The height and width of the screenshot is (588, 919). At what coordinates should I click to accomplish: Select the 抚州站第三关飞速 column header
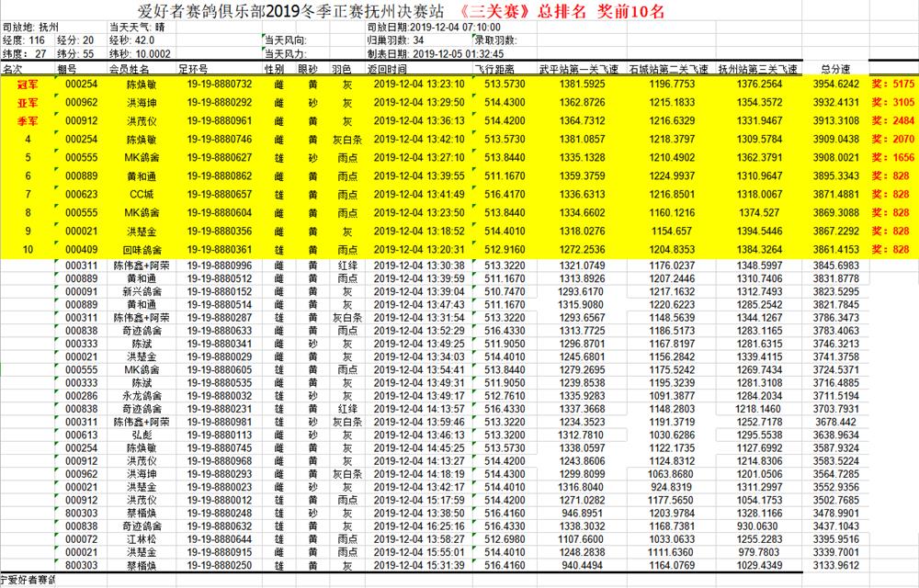coord(758,69)
